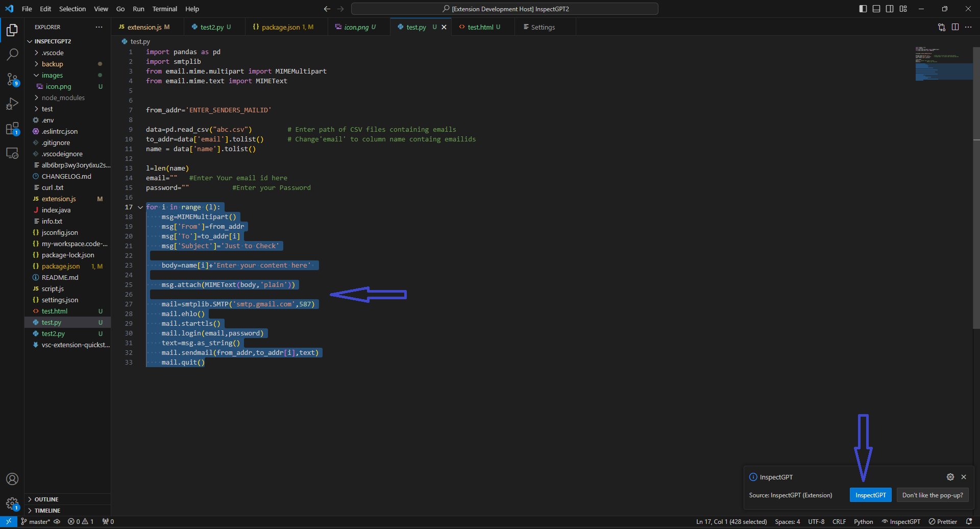Open notification gear settings
The image size is (980, 529).
point(950,477)
